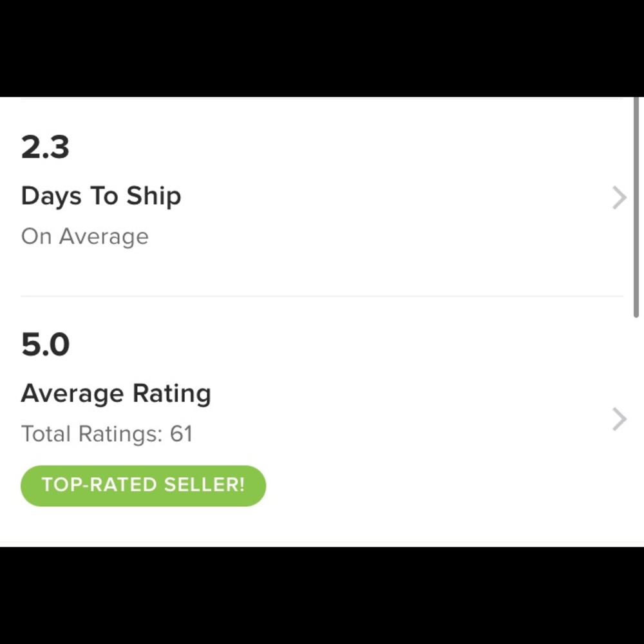Click the chevron beside Days To Ship
The width and height of the screenshot is (644, 644).
pyautogui.click(x=618, y=198)
